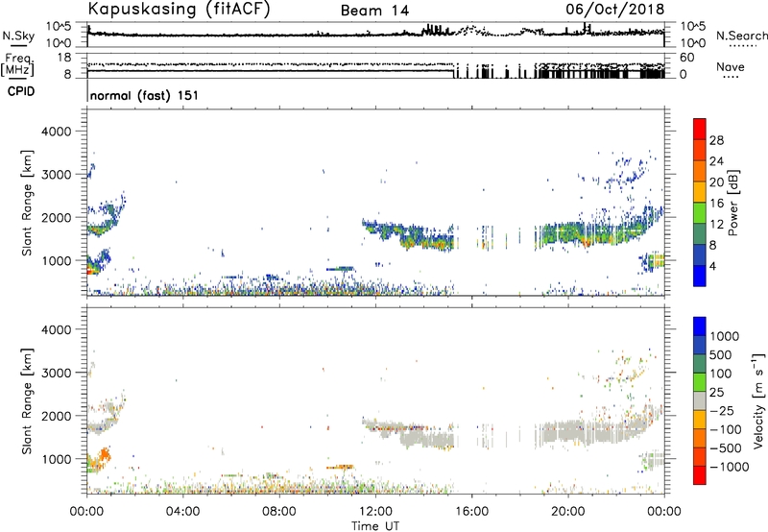
Task: Click the '3000' tick on the velocity panel
Action: click(x=56, y=373)
